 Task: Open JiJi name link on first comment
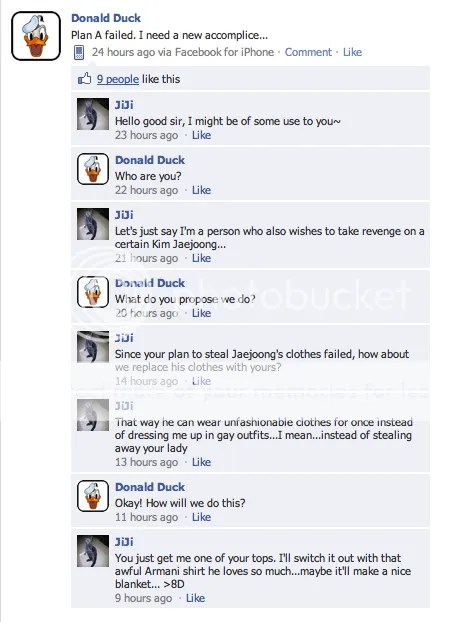click(x=124, y=105)
